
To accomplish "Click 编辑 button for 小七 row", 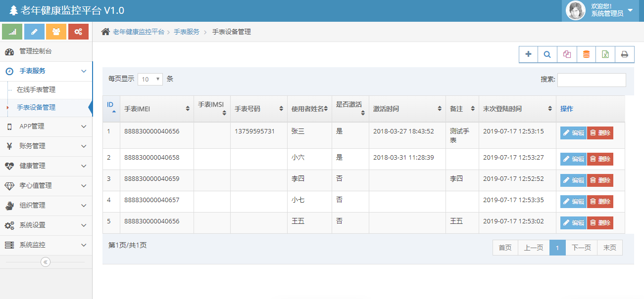I will point(573,202).
